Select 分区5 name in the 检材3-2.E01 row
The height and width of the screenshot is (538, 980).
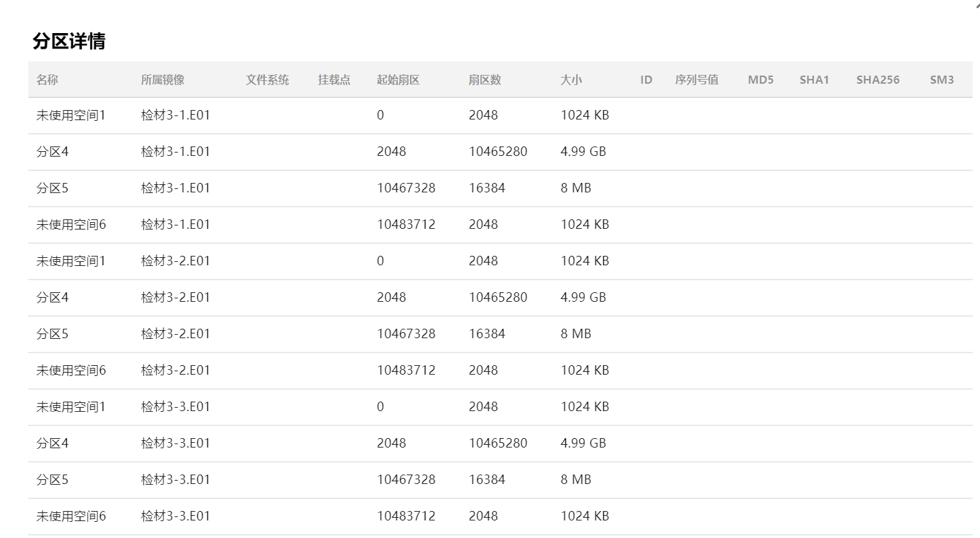pyautogui.click(x=53, y=334)
